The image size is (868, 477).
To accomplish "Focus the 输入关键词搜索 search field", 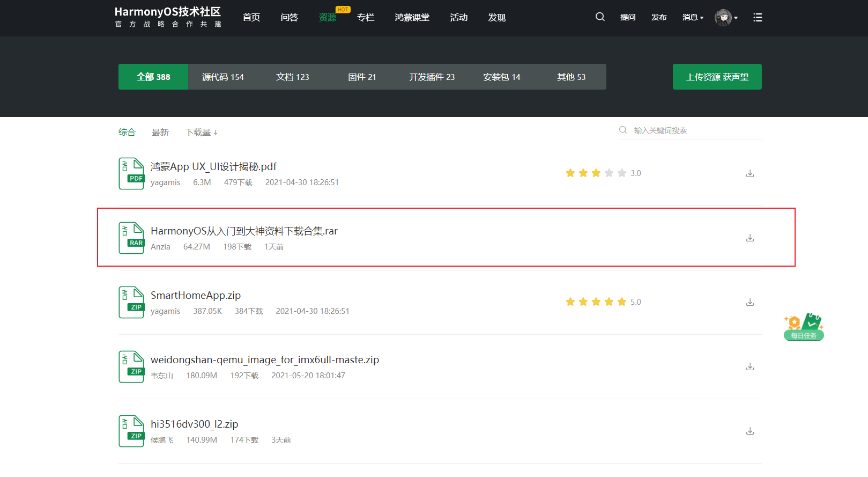I will pyautogui.click(x=696, y=130).
